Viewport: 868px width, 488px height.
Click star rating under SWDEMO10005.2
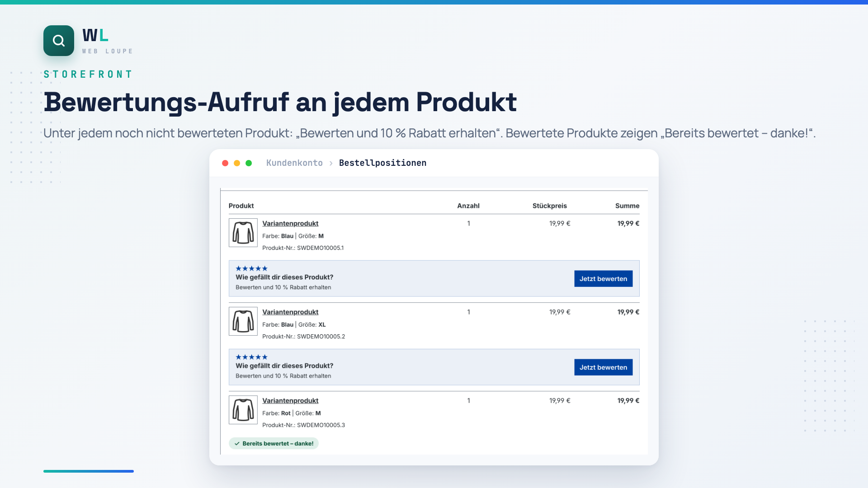[x=252, y=357]
